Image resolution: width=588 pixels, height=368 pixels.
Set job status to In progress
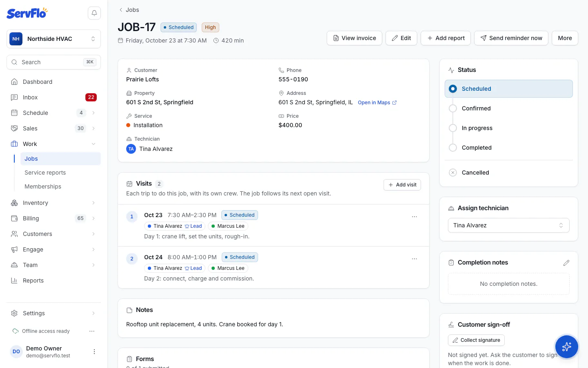pyautogui.click(x=509, y=128)
